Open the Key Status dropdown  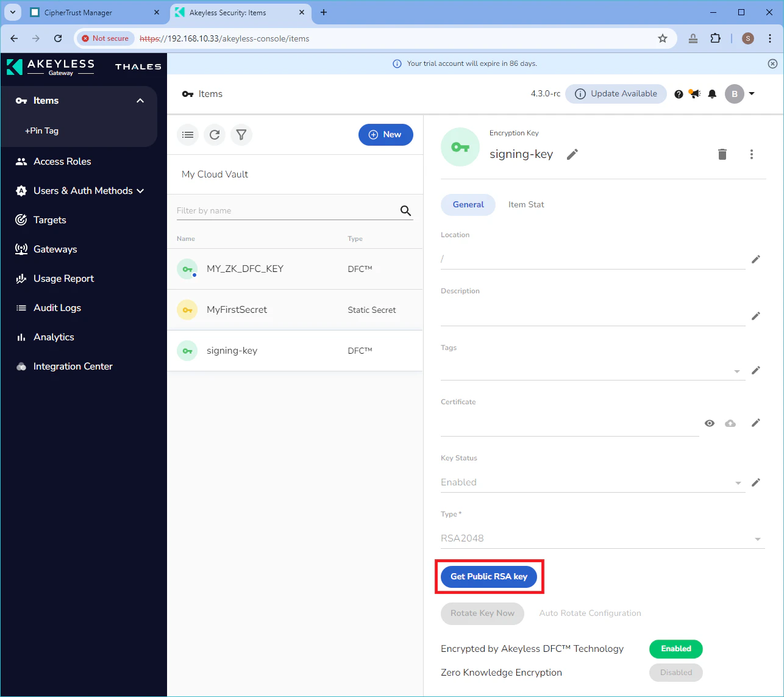pyautogui.click(x=738, y=483)
